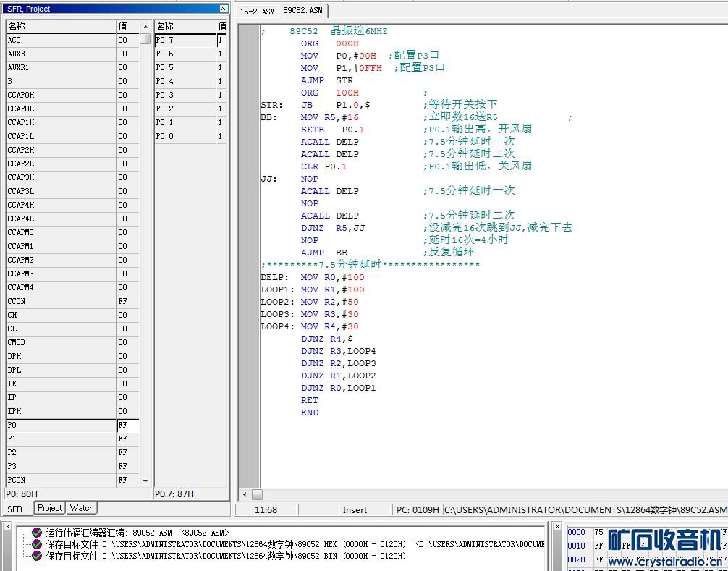Select the P0.1 bit row

click(x=190, y=122)
